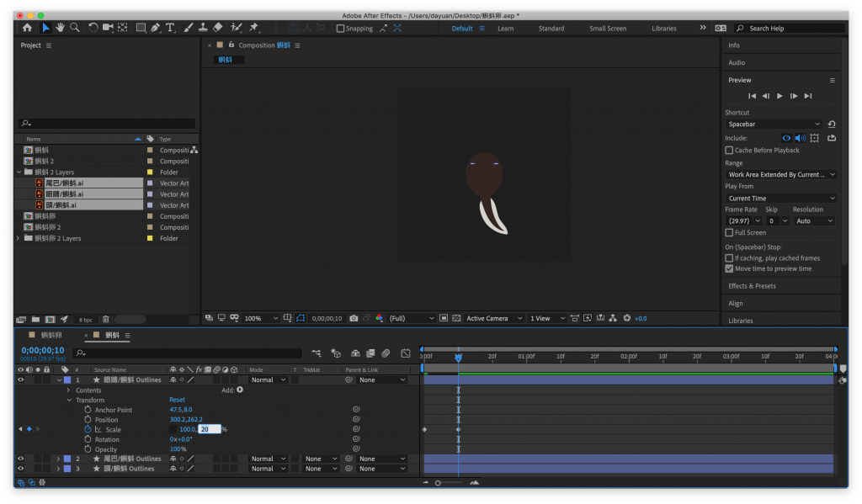
Task: Select the Puppet Pin tool
Action: [x=253, y=28]
